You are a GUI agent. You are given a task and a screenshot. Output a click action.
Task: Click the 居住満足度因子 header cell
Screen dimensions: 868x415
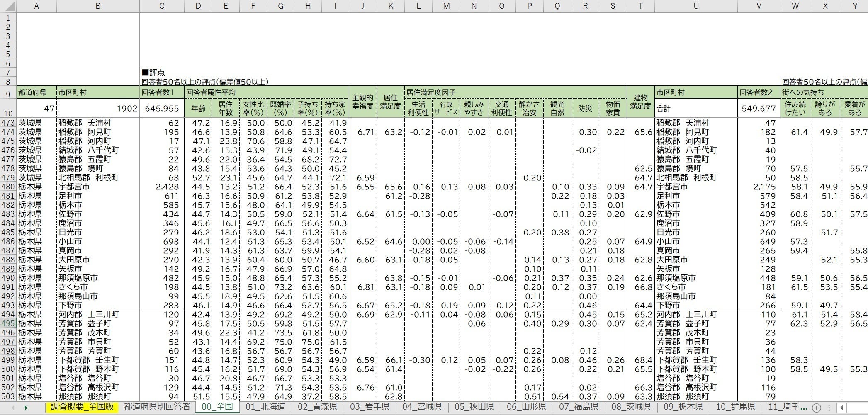coord(515,92)
